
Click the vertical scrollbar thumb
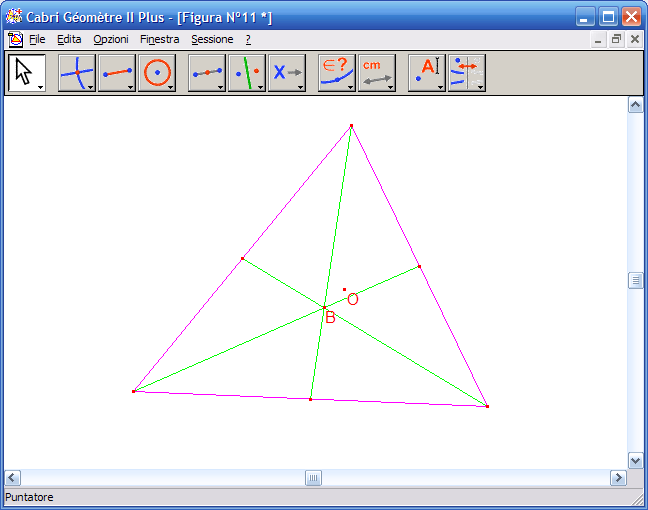point(635,281)
